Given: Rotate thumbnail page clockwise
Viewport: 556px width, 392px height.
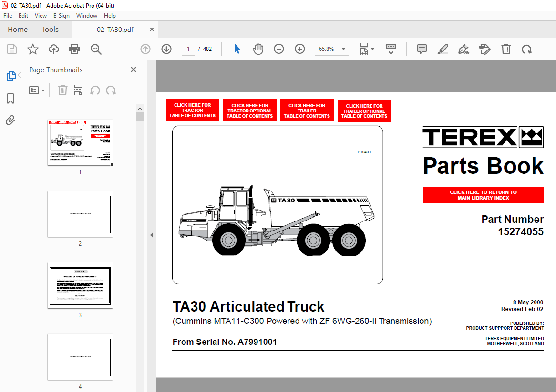Looking at the screenshot, I should pyautogui.click(x=111, y=90).
